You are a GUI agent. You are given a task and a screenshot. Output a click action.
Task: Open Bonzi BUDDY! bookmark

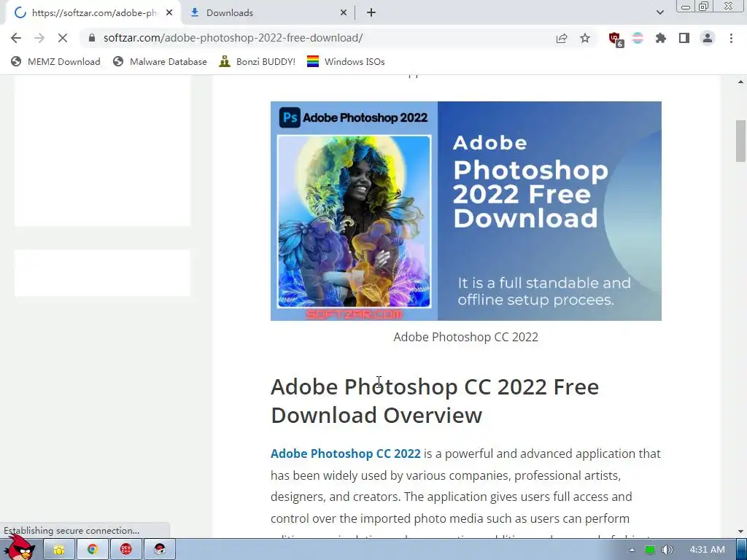(x=258, y=61)
